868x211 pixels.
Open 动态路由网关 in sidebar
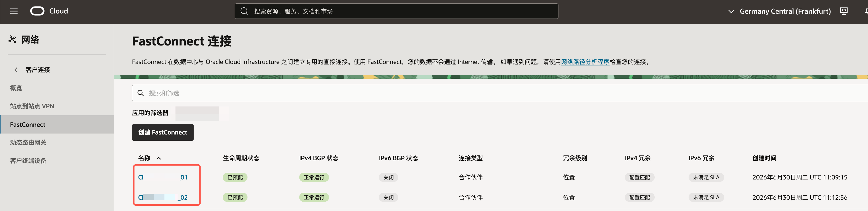[x=28, y=143]
